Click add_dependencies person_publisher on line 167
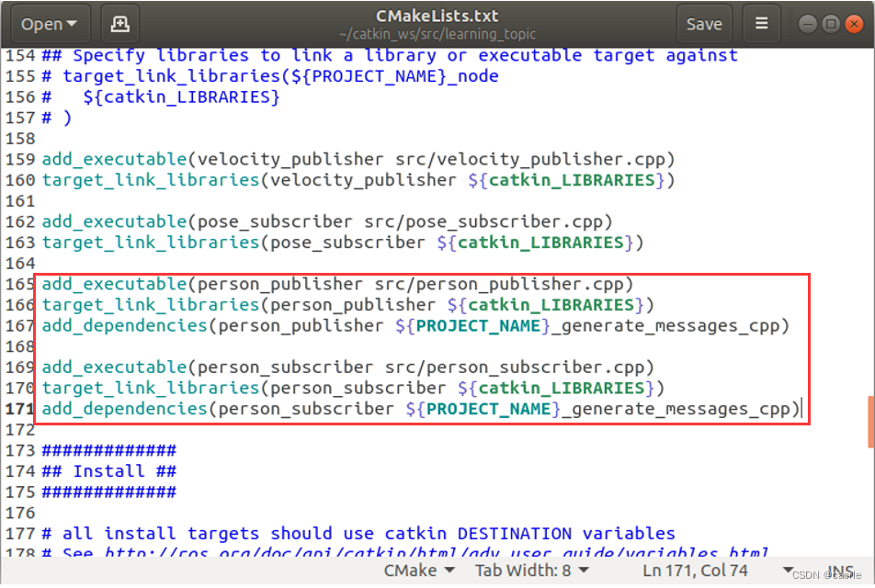This screenshot has width=875, height=588. pos(415,326)
